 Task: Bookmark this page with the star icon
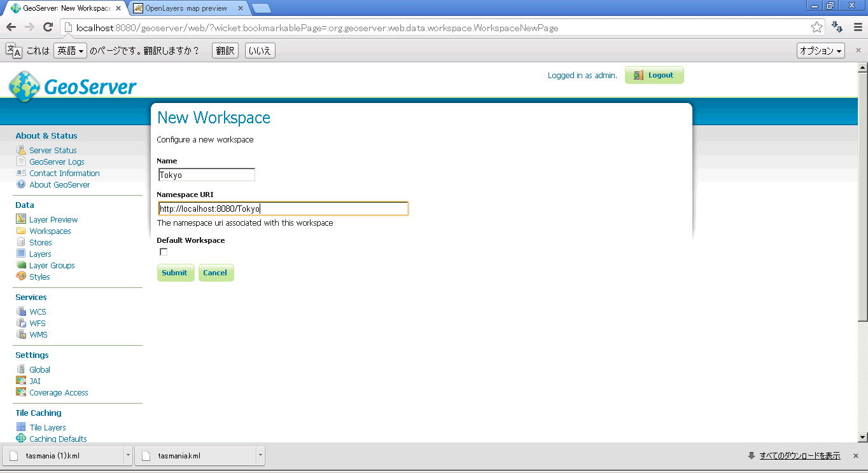pyautogui.click(x=816, y=27)
